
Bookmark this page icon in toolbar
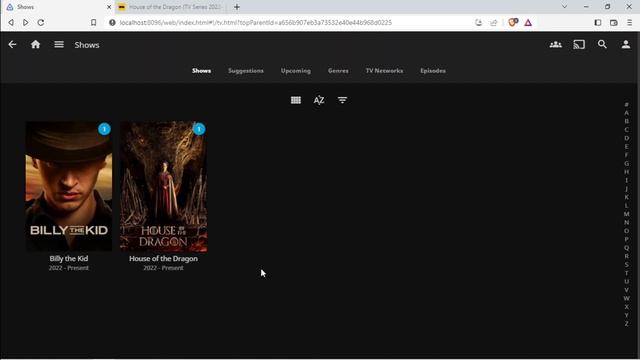click(x=93, y=22)
